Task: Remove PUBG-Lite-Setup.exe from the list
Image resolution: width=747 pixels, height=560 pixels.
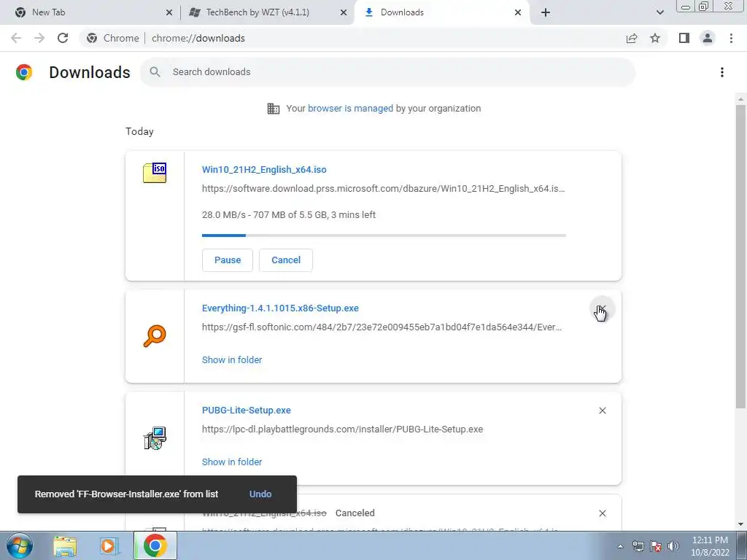Action: coord(602,411)
